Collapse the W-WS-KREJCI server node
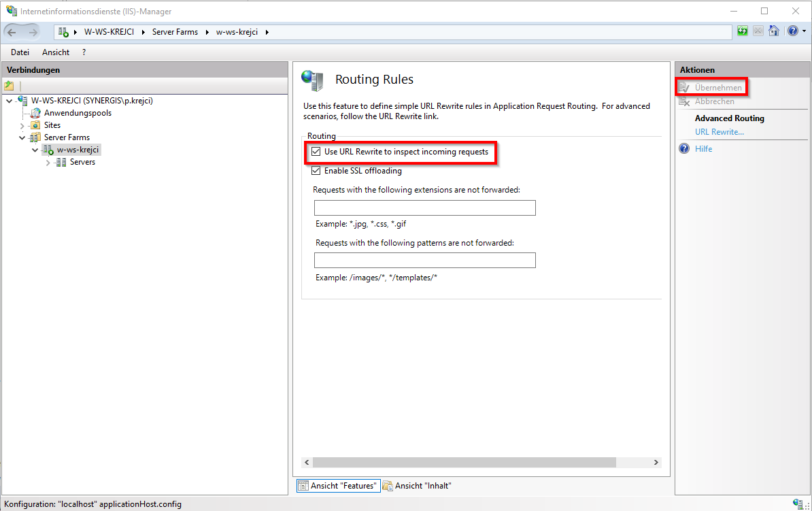The height and width of the screenshot is (511, 812). [x=10, y=99]
